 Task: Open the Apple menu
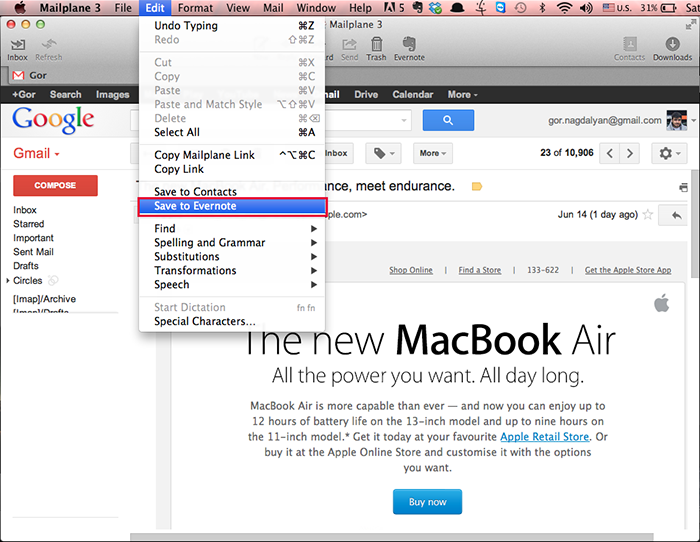21,8
